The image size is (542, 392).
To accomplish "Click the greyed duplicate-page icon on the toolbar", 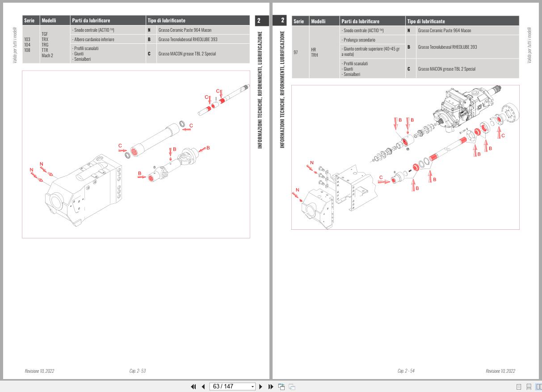I will [290, 386].
